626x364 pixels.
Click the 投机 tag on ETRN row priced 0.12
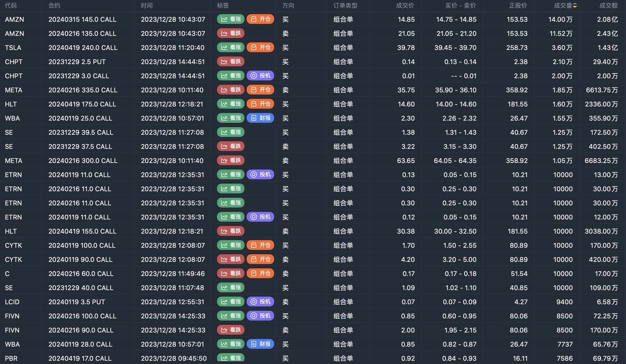tap(260, 217)
